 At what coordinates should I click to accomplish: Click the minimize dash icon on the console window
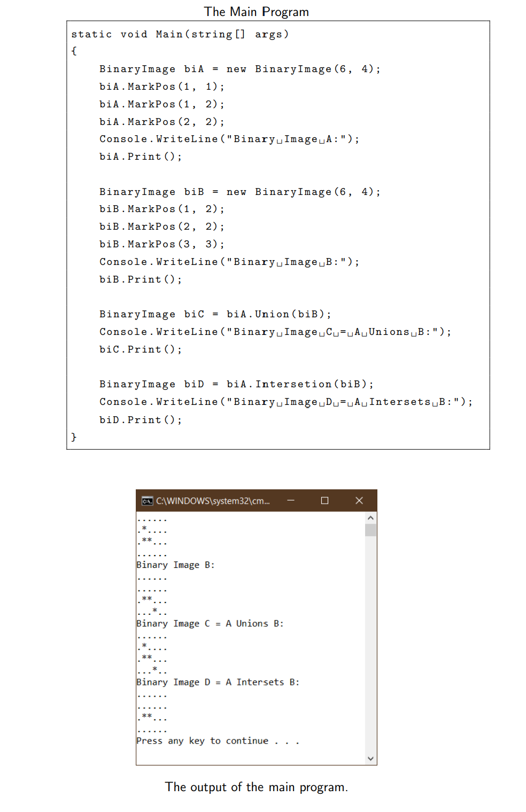click(290, 500)
